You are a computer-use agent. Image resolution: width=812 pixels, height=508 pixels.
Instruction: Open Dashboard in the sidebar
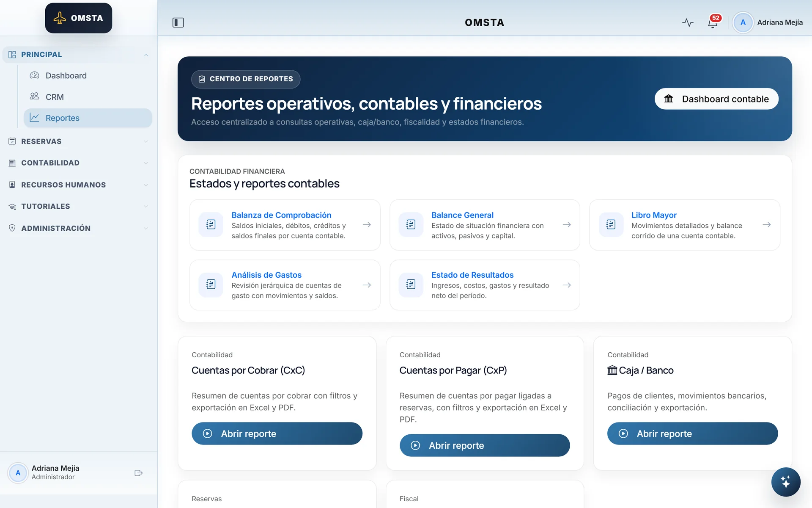pyautogui.click(x=88, y=76)
